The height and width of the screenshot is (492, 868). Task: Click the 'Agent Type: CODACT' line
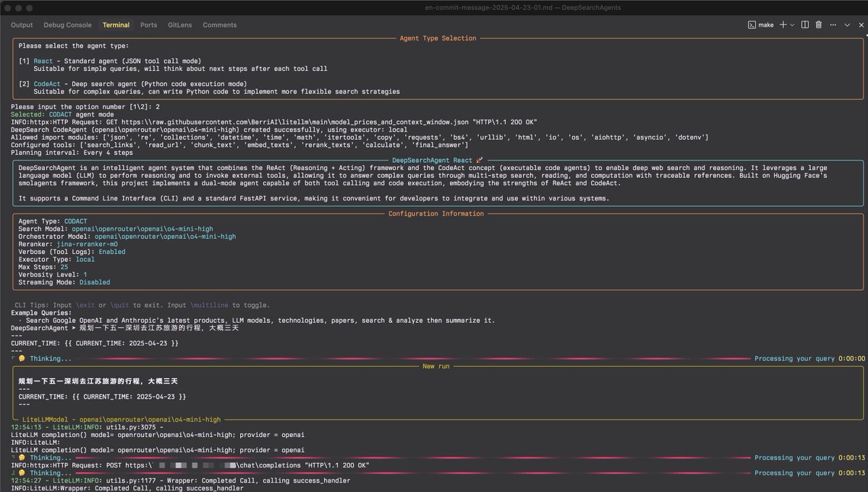(54, 221)
